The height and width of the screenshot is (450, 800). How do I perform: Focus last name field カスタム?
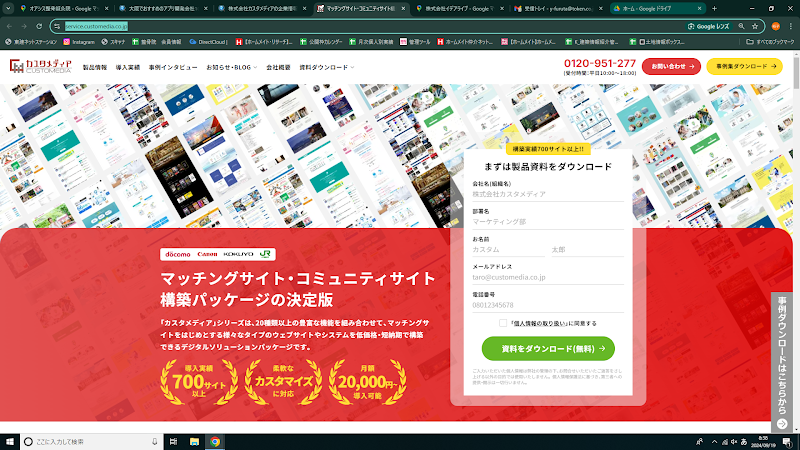[x=508, y=250]
